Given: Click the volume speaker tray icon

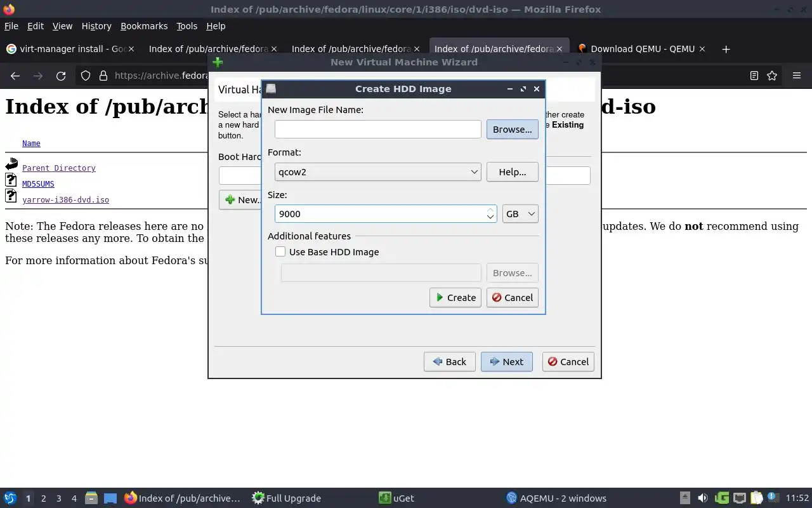Looking at the screenshot, I should coord(702,498).
